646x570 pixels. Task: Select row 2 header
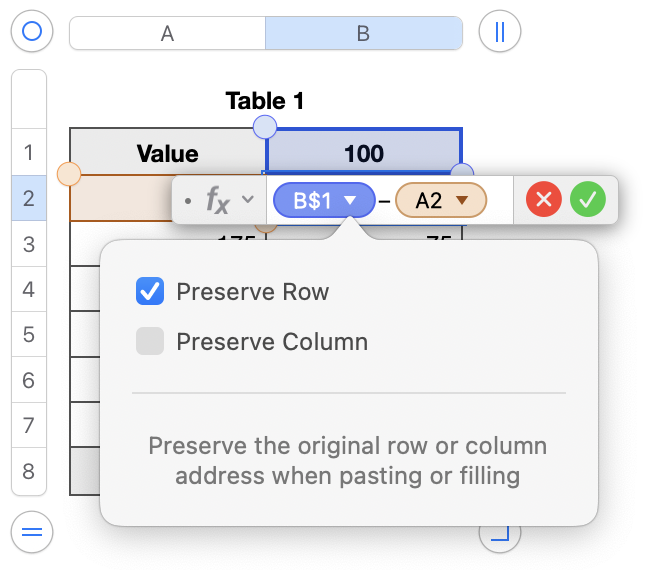click(x=29, y=198)
